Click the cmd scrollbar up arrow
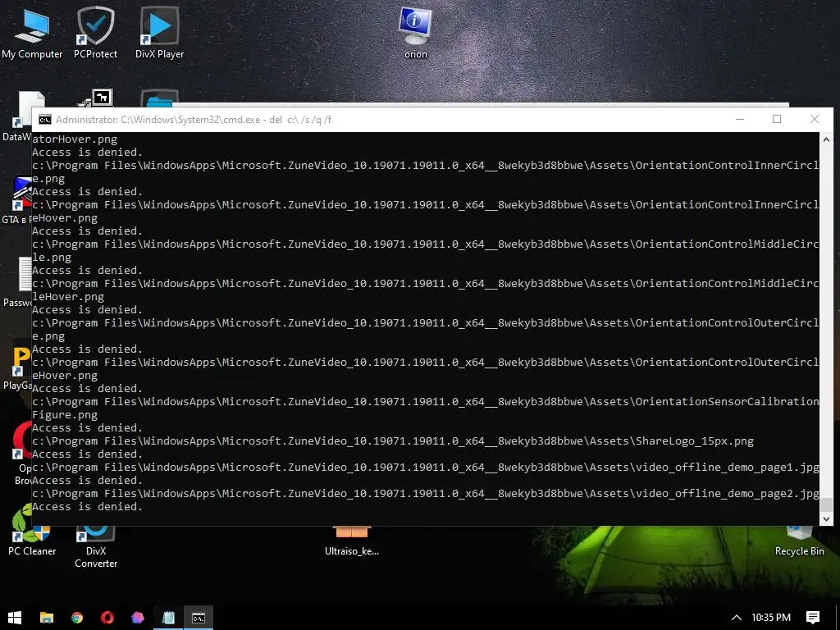Image resolution: width=840 pixels, height=630 pixels. (x=826, y=139)
